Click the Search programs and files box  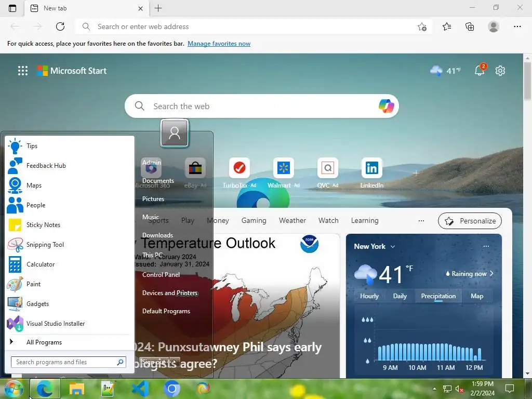click(x=68, y=362)
